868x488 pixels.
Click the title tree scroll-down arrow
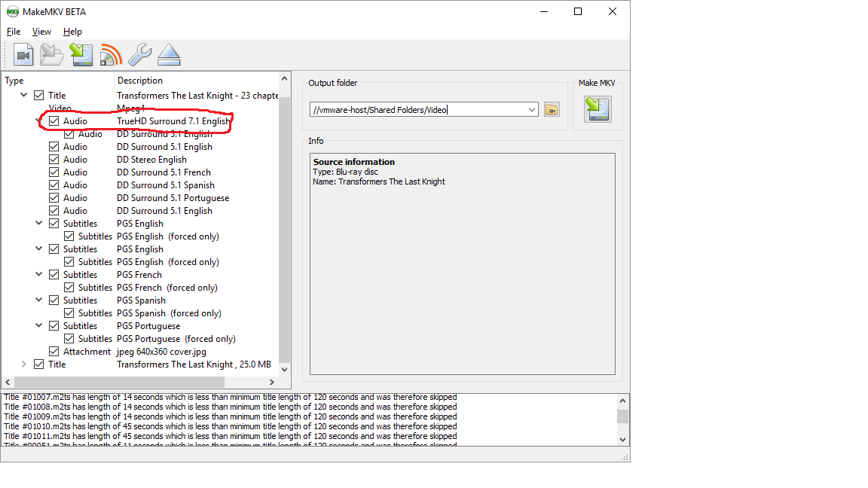pos(285,370)
